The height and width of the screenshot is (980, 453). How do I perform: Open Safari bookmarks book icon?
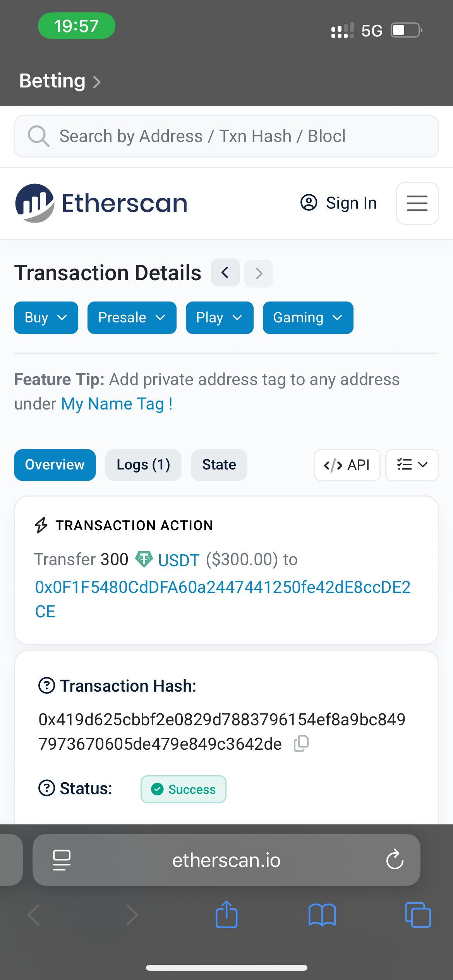tap(322, 915)
